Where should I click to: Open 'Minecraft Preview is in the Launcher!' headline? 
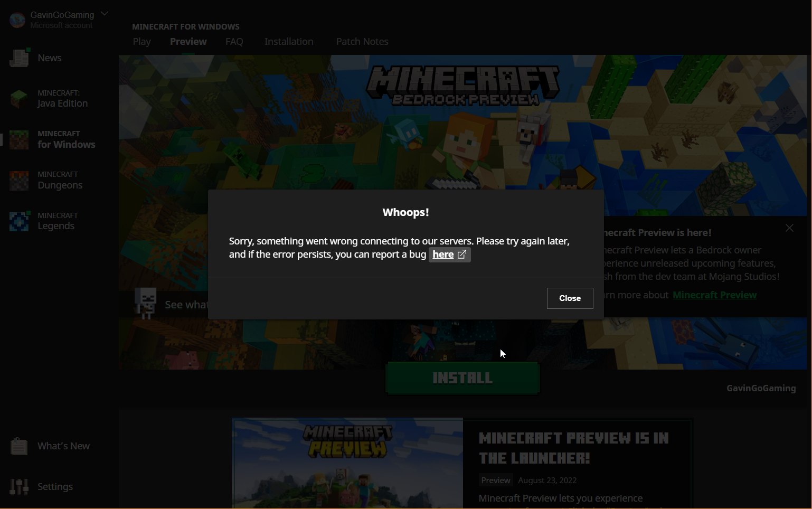pyautogui.click(x=574, y=448)
